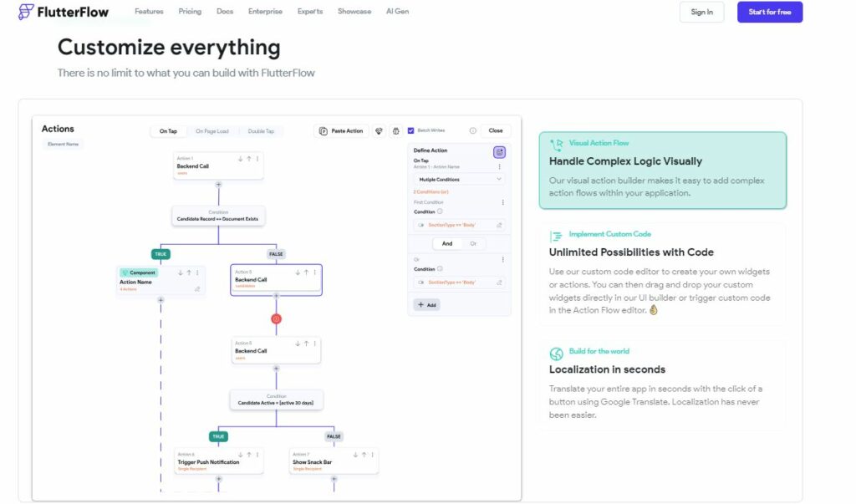This screenshot has height=504, width=856.
Task: Select the Unlimited Possibilities with Code card
Action: pos(663,274)
